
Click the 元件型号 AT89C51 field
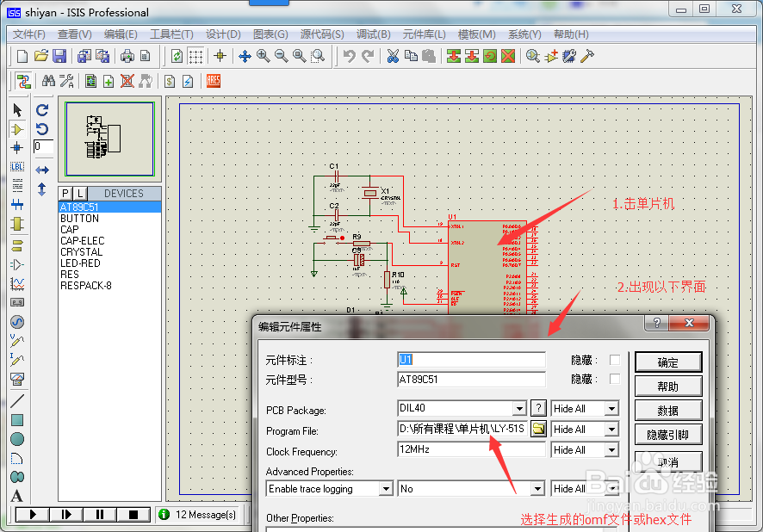point(471,380)
